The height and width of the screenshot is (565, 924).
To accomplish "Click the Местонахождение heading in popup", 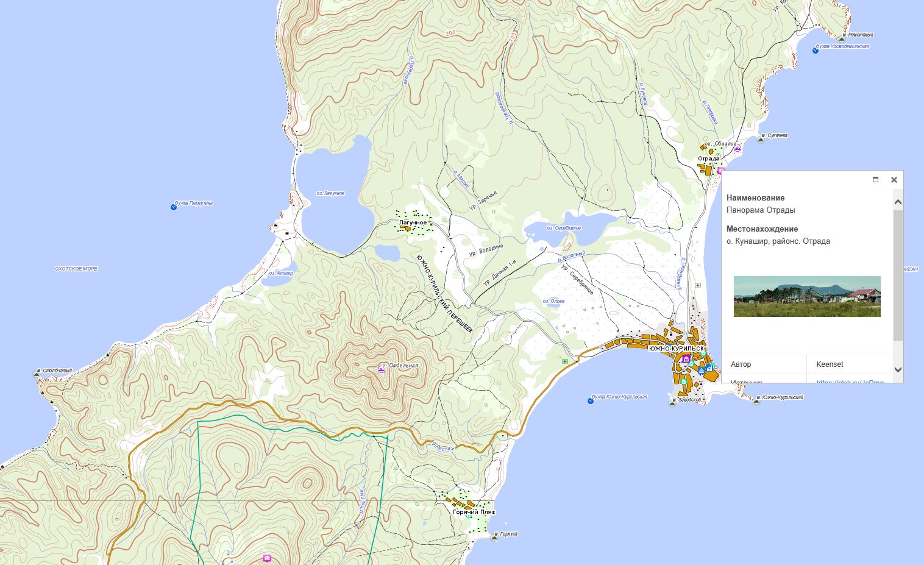I will 762,229.
